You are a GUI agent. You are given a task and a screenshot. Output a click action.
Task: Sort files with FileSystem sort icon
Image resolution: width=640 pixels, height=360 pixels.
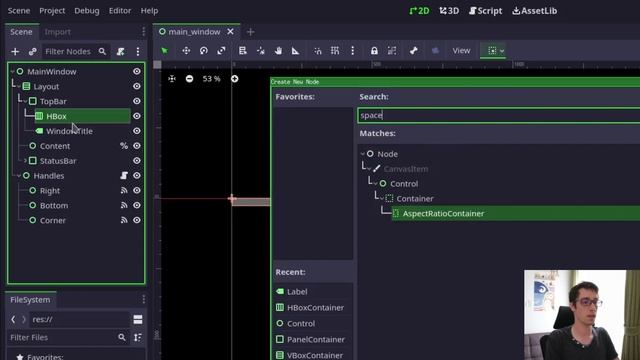[138, 338]
